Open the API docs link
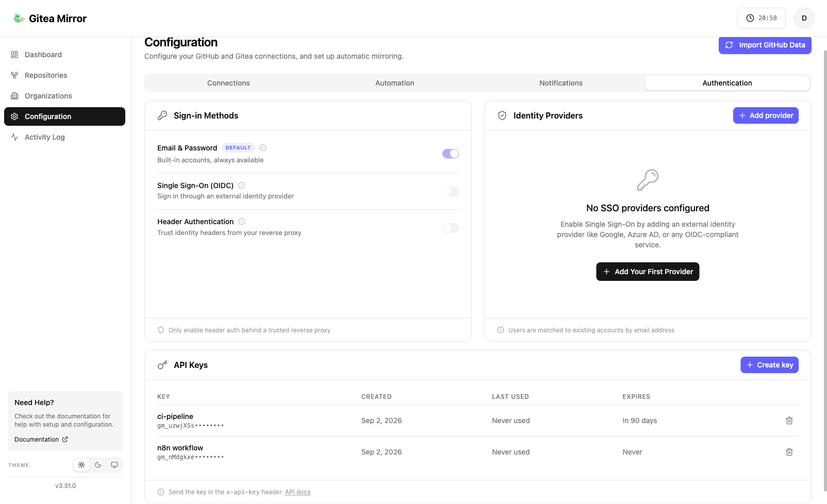Image resolution: width=827 pixels, height=504 pixels. tap(297, 492)
